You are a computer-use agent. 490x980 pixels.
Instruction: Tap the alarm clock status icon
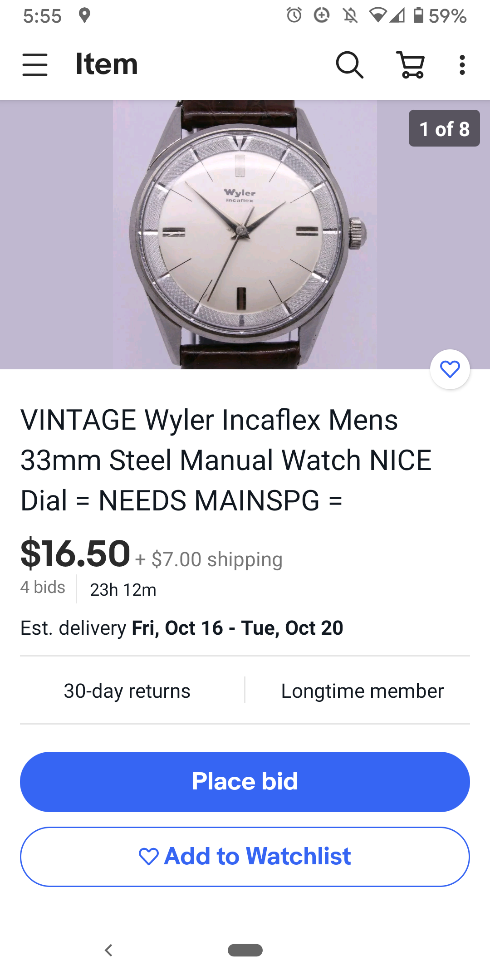click(294, 15)
